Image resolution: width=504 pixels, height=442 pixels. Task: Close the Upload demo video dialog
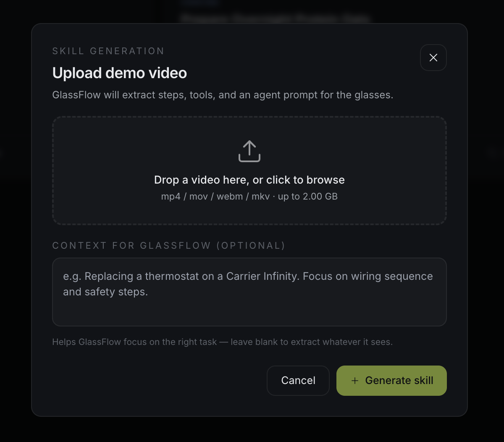[433, 58]
